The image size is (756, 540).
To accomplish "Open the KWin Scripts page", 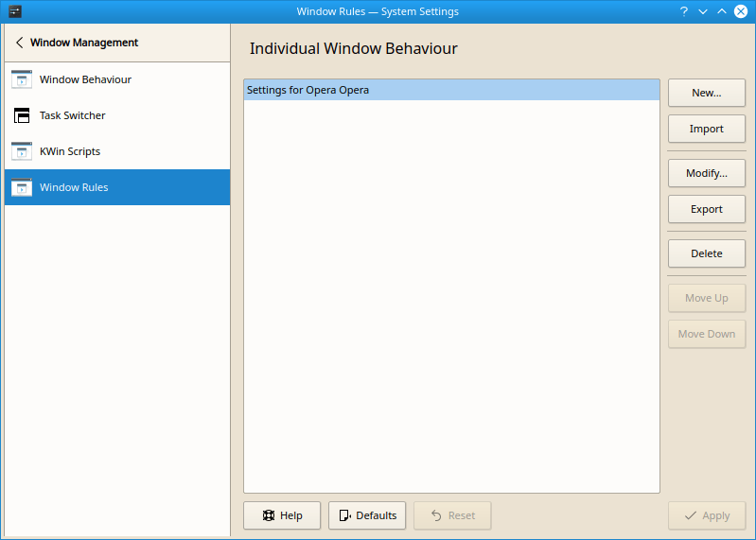I will point(117,151).
